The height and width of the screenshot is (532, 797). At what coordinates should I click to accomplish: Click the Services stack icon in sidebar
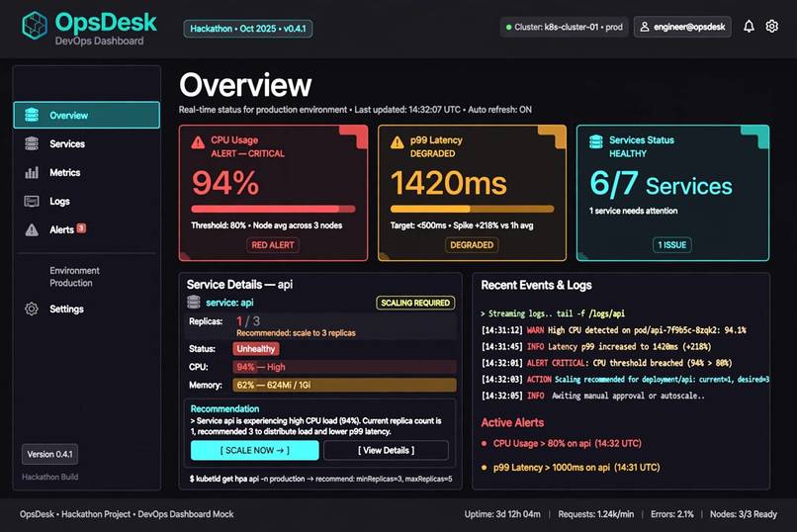[32, 143]
